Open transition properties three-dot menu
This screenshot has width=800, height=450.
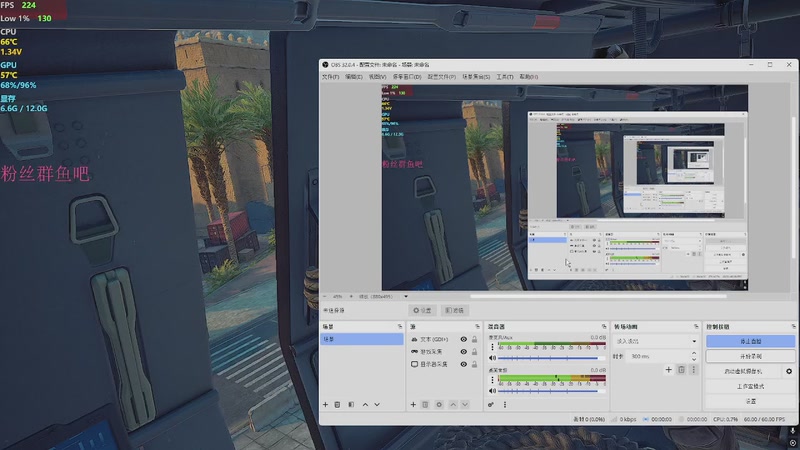pyautogui.click(x=693, y=369)
